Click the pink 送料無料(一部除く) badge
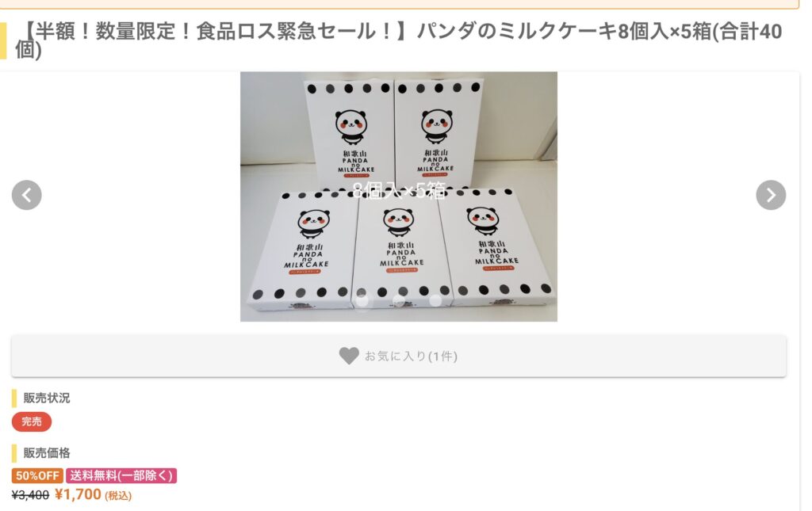Viewport: 812px width, 511px height. [121, 476]
